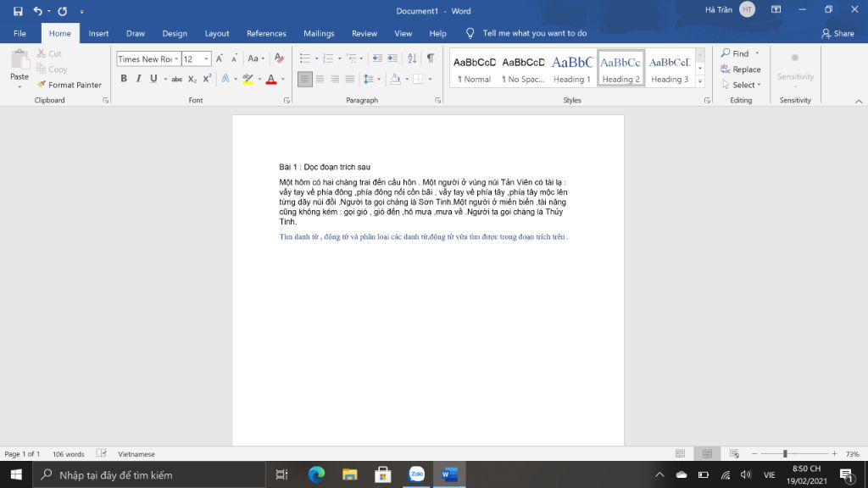
Task: Toggle Italic formatting
Action: click(139, 79)
